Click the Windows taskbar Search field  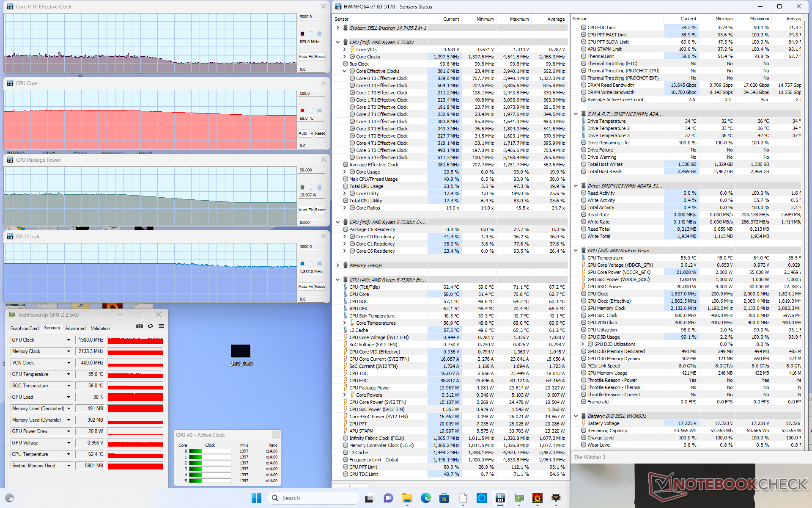coord(313,498)
